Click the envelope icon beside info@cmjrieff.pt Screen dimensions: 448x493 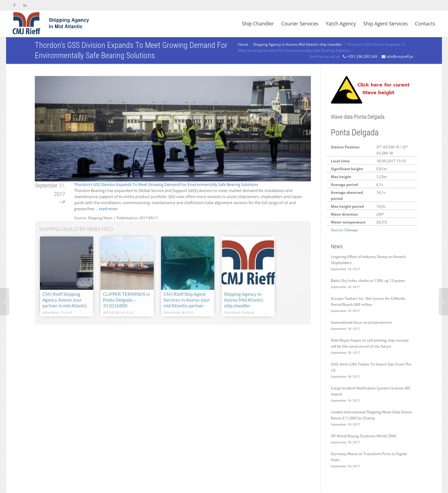coord(384,56)
